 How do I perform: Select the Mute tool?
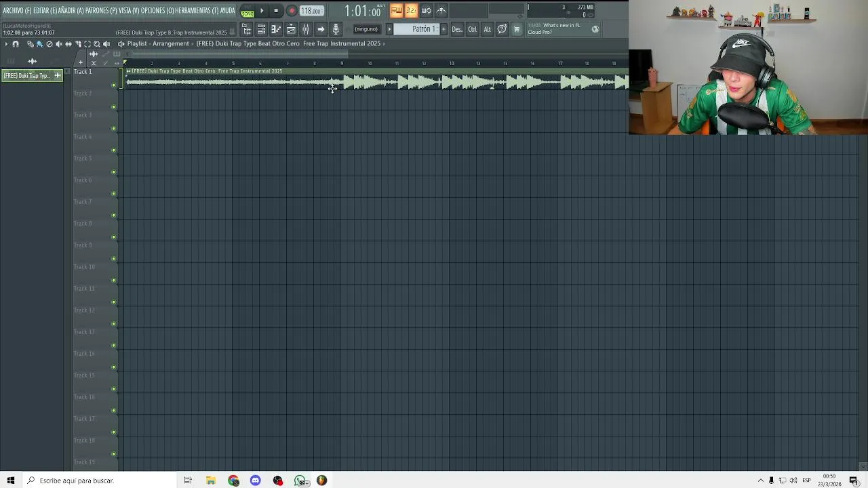pos(58,44)
